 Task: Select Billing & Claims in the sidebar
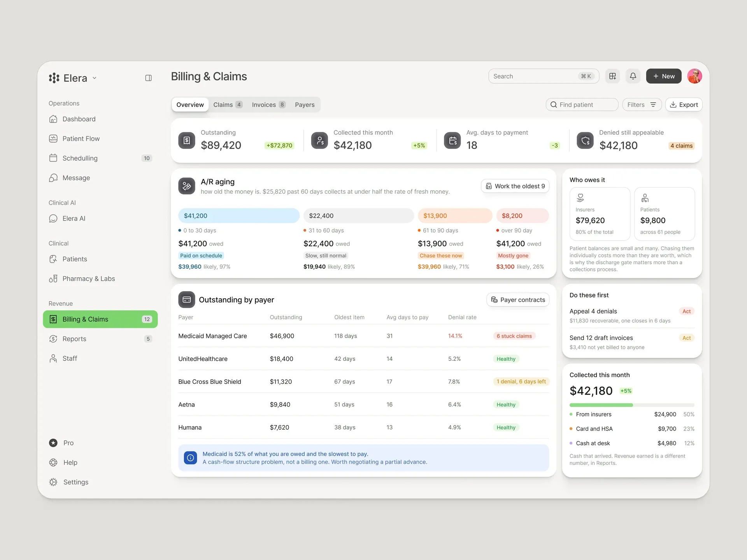pyautogui.click(x=100, y=319)
